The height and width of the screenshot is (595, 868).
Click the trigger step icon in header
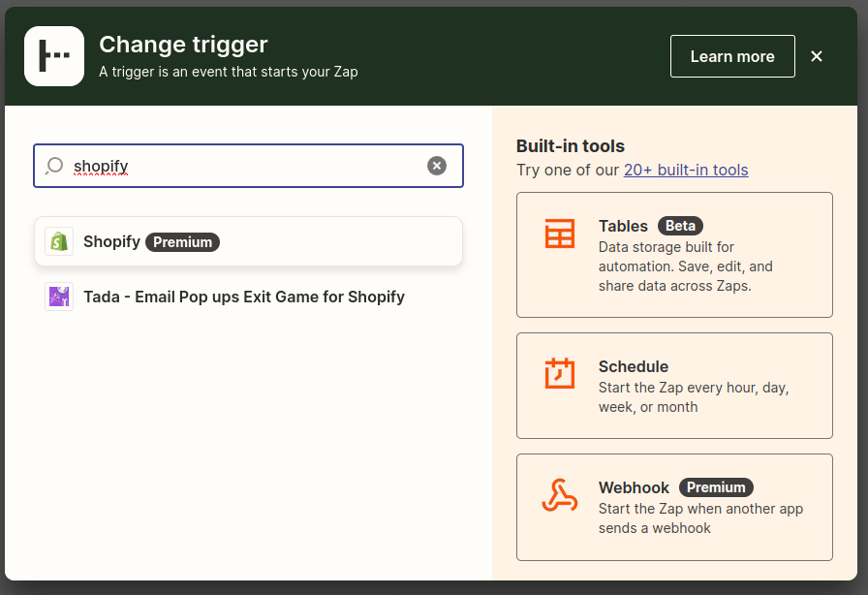[54, 56]
